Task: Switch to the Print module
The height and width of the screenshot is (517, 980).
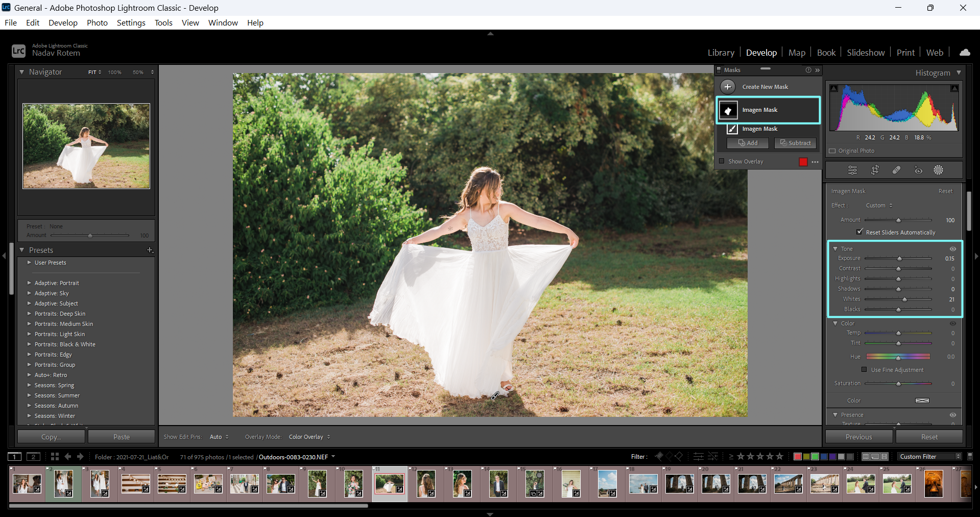Action: tap(905, 52)
